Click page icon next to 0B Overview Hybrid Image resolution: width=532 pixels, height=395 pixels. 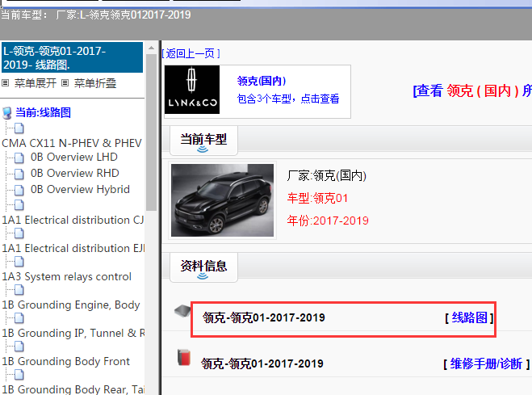(19, 190)
